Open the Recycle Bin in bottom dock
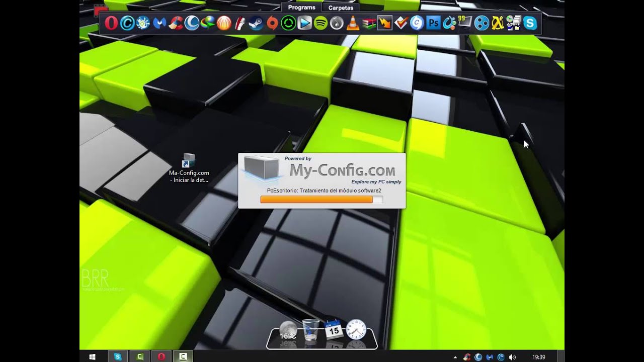 (x=311, y=330)
